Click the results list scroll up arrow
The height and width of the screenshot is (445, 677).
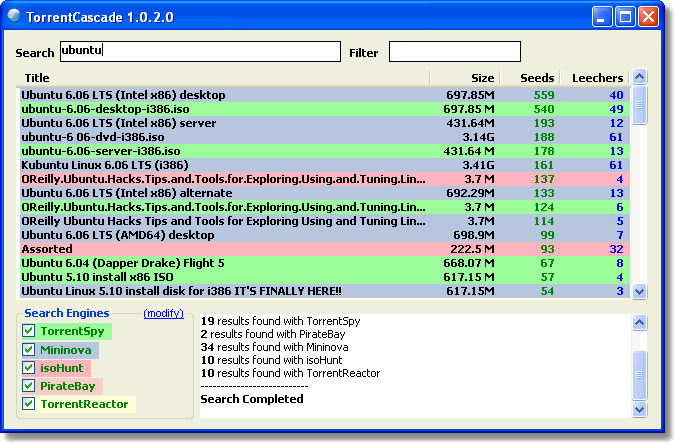point(639,77)
